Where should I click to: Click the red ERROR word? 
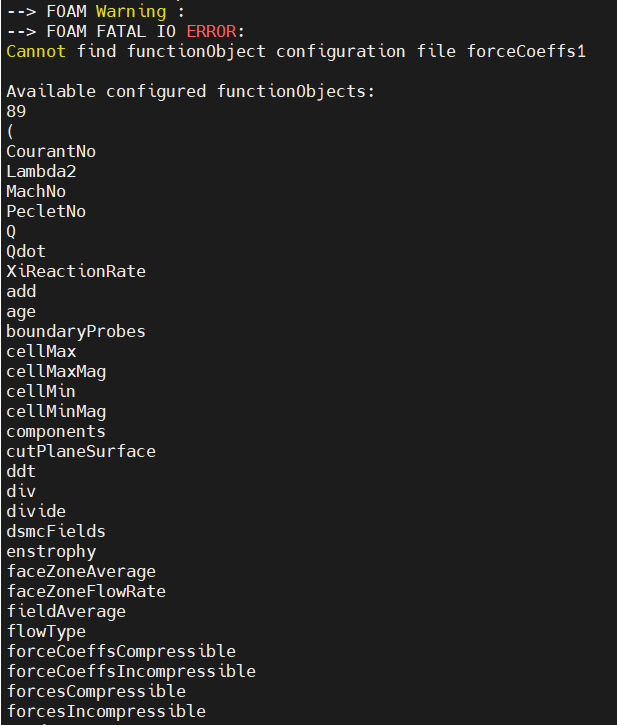[x=212, y=31]
